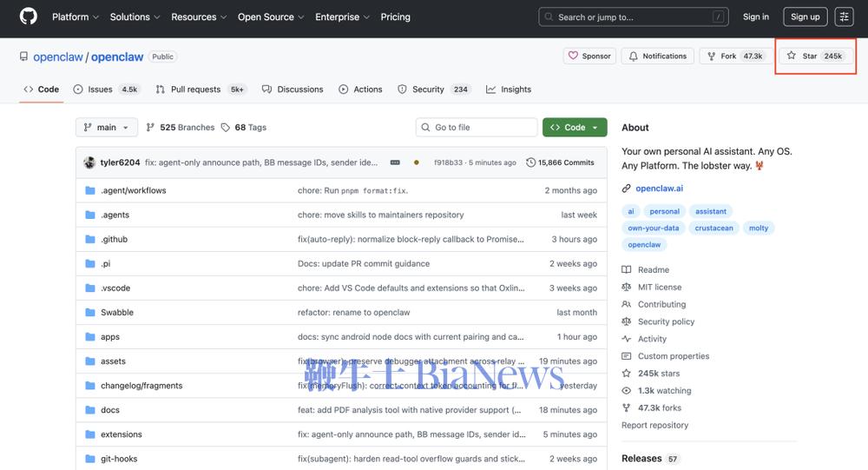Click the Sponsor heart button
Viewport: 868px width, 470px height.
click(x=589, y=56)
